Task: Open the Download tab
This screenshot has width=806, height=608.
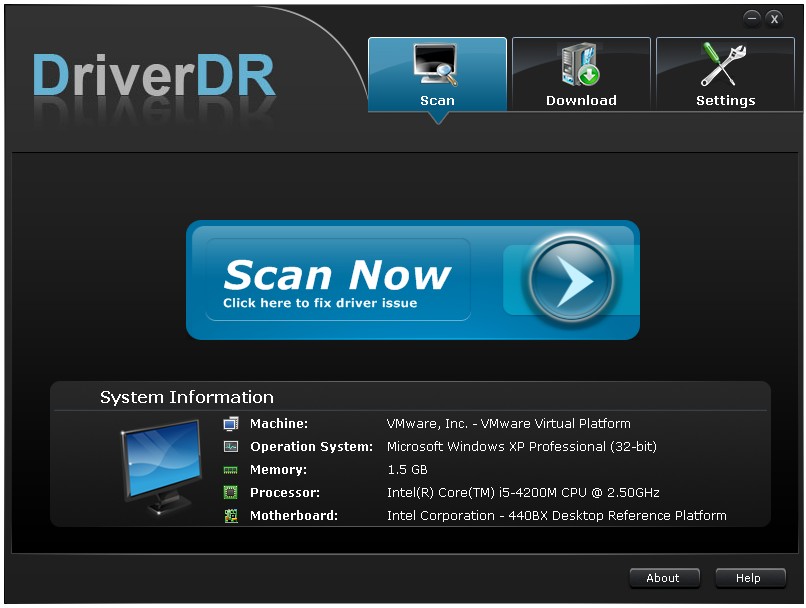Action: (x=581, y=74)
